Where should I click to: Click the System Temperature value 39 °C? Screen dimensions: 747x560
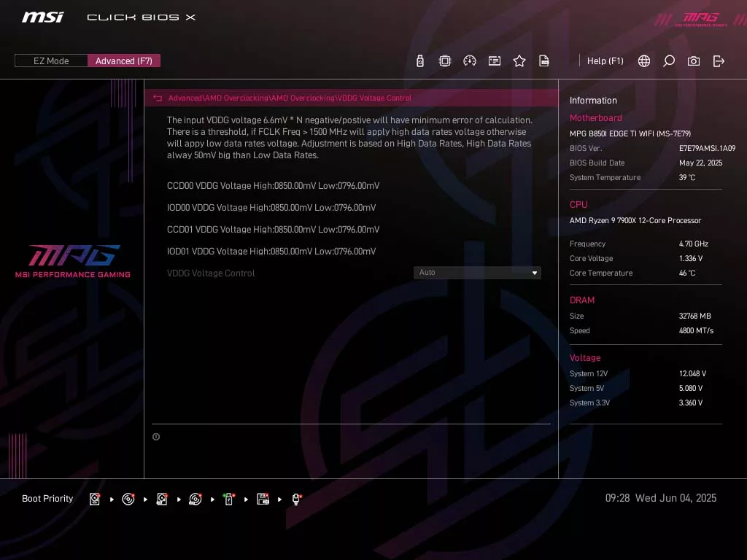point(687,177)
